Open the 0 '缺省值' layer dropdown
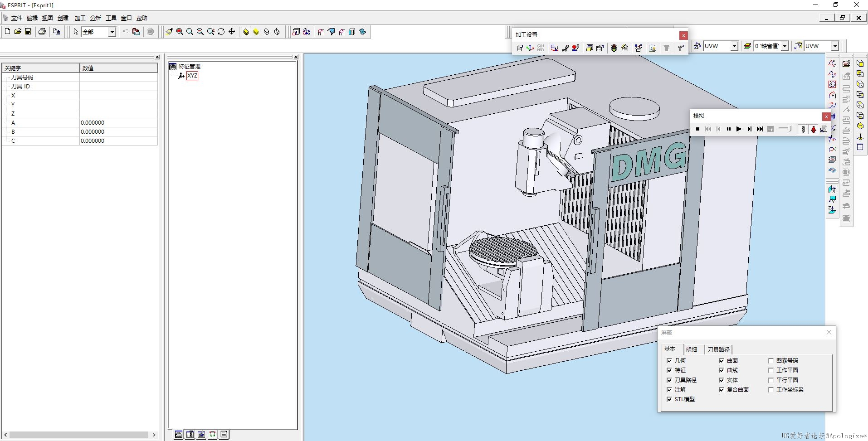This screenshot has height=441, width=868. click(x=785, y=46)
